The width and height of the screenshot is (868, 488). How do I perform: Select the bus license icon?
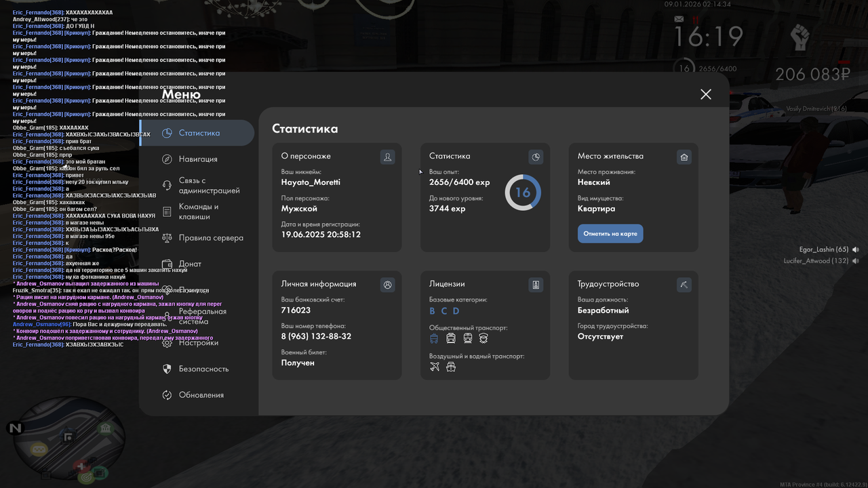(451, 338)
